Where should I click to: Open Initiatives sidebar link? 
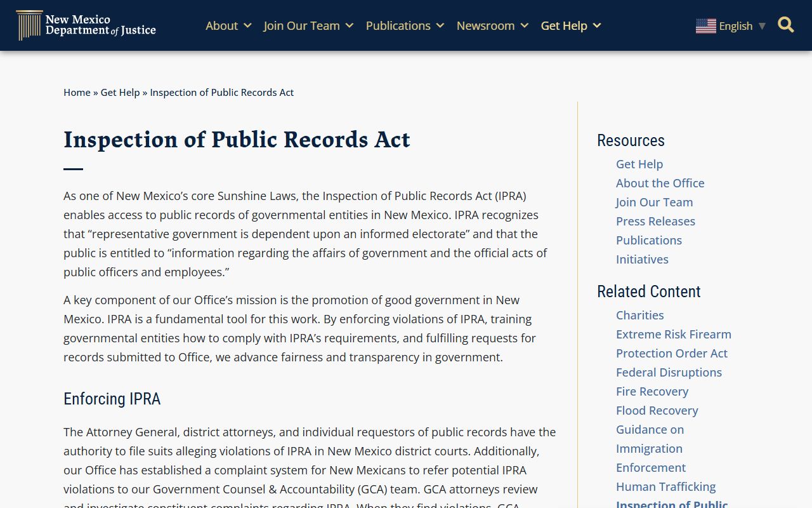642,259
